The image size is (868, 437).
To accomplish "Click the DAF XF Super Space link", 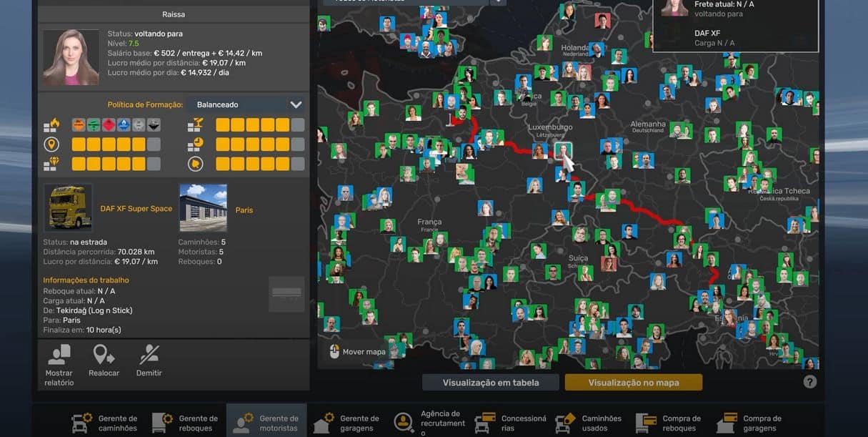I will click(x=136, y=209).
